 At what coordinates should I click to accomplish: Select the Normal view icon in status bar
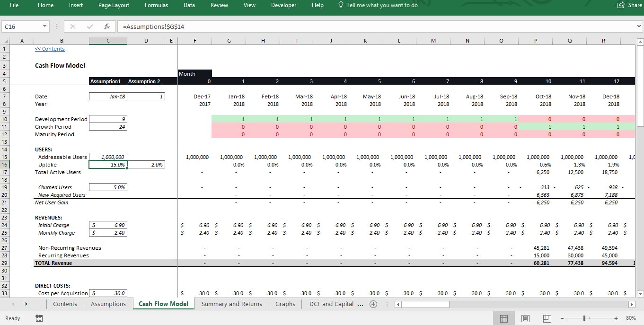(504, 318)
